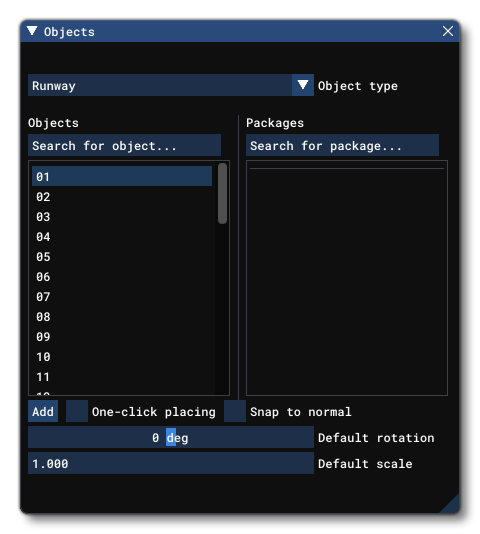Focus the Search for object field
Image resolution: width=480 pixels, height=534 pixels.
pos(124,145)
